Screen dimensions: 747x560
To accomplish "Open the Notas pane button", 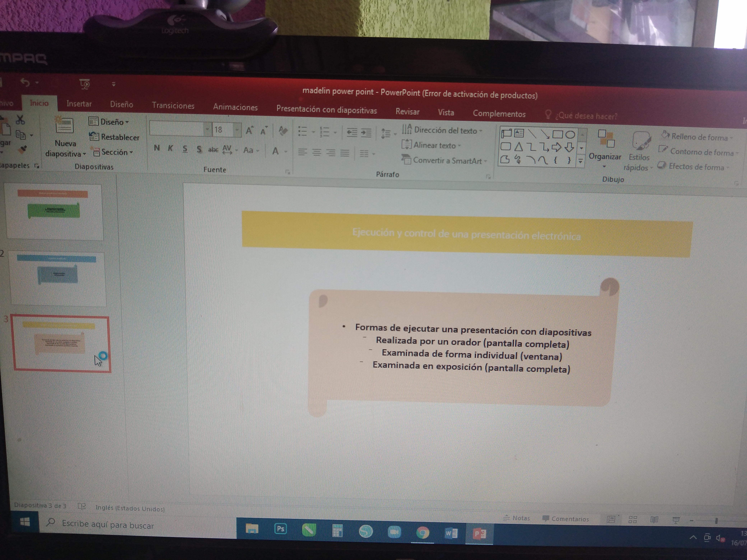I will pyautogui.click(x=517, y=518).
